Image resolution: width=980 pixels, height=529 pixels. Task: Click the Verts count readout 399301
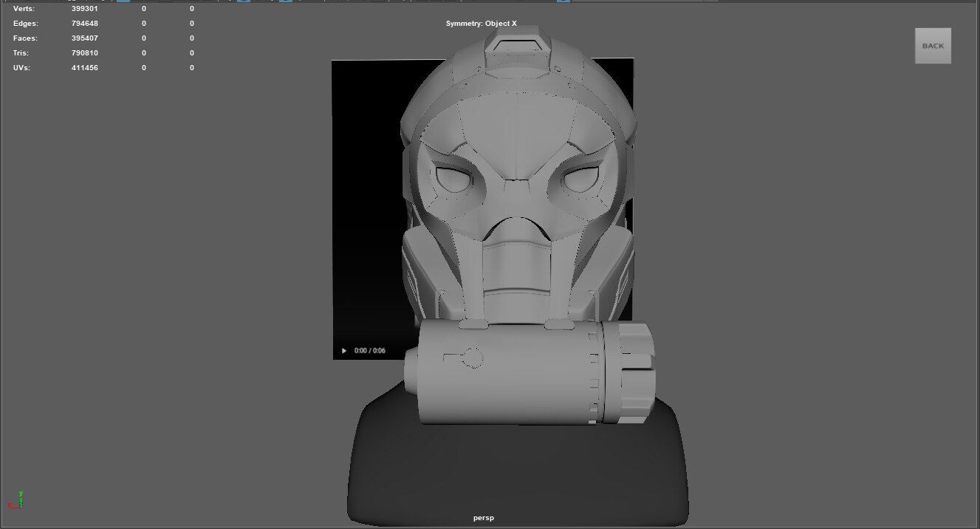pos(83,8)
